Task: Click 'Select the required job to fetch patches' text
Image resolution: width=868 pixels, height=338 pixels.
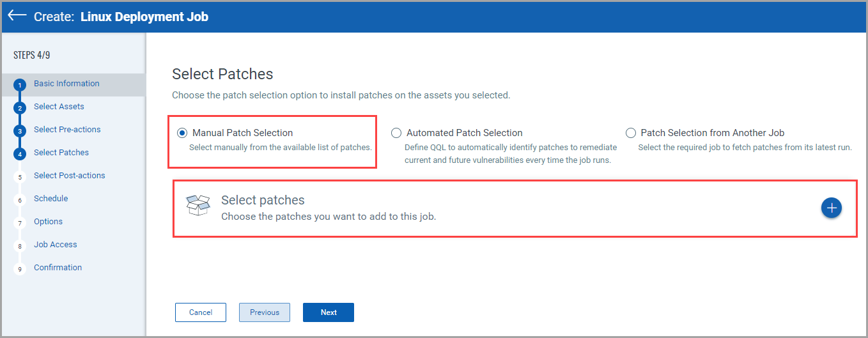Action: [745, 148]
